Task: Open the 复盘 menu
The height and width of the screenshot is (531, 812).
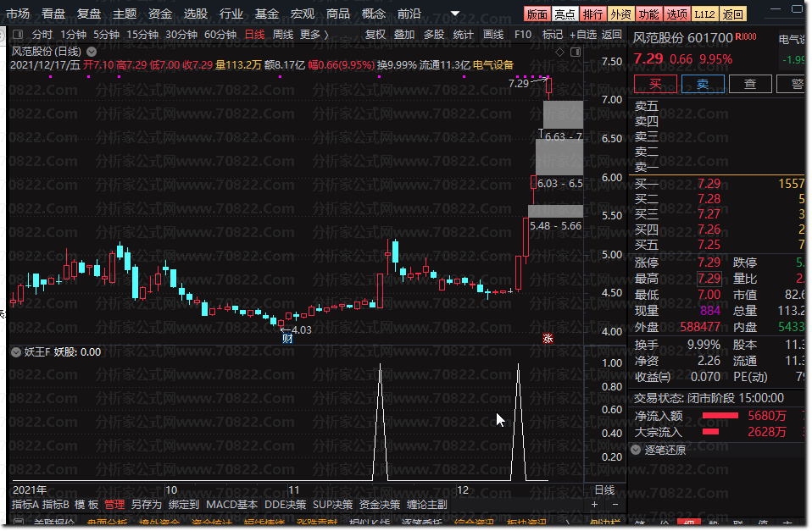Action: 88,14
